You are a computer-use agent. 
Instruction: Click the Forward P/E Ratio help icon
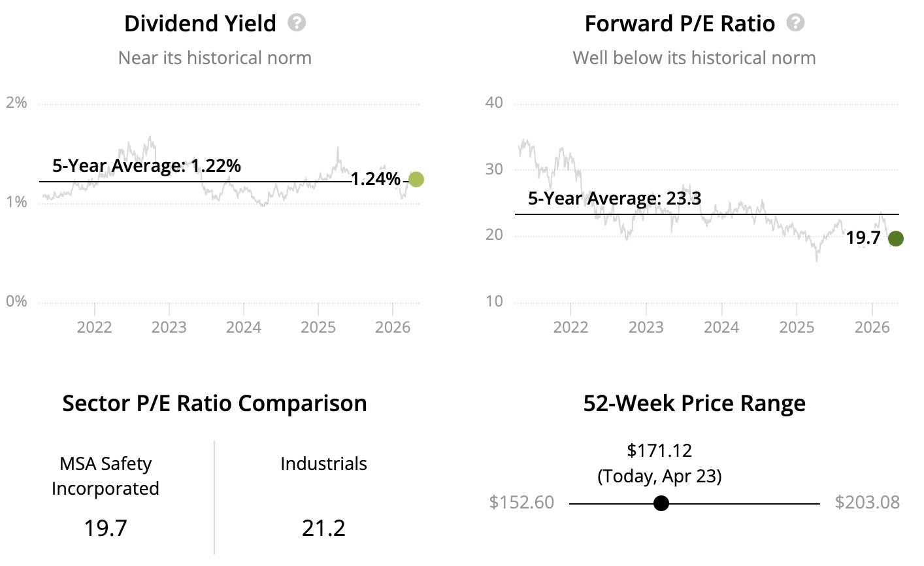click(x=795, y=24)
